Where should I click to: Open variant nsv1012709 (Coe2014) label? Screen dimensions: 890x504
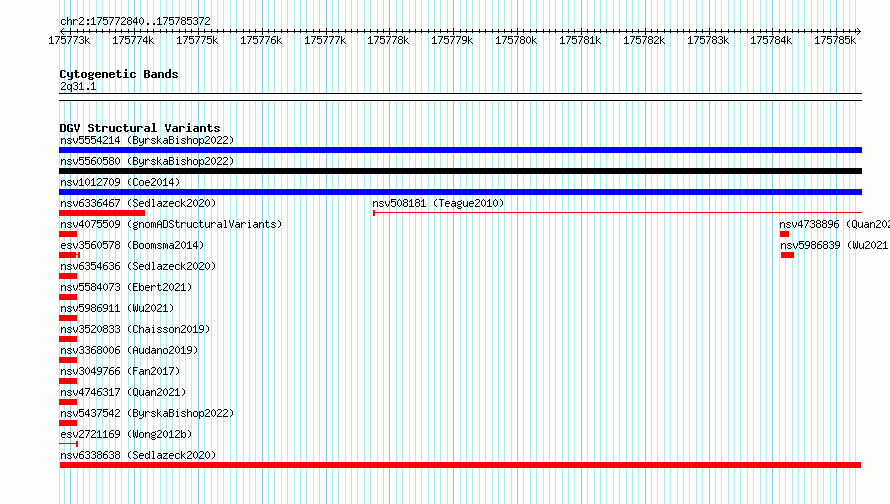pyautogui.click(x=120, y=182)
